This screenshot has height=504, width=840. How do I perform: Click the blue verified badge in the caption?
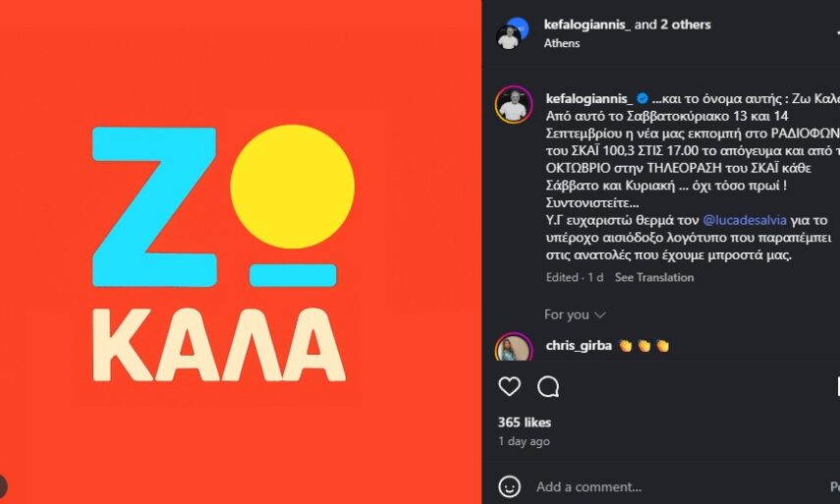pyautogui.click(x=643, y=98)
